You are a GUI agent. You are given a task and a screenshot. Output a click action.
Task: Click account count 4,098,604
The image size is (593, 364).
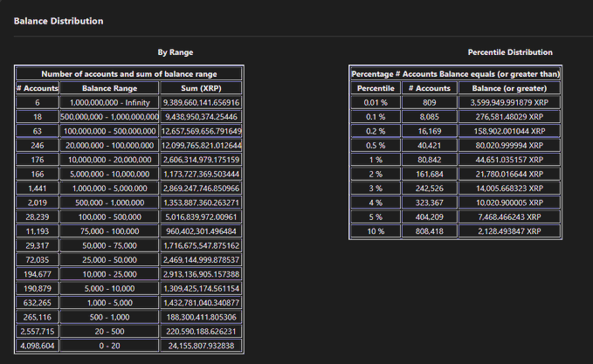coord(38,346)
